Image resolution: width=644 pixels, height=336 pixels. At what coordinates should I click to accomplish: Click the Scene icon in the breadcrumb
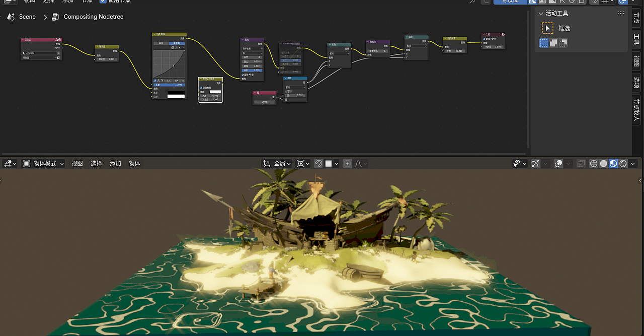(x=11, y=17)
